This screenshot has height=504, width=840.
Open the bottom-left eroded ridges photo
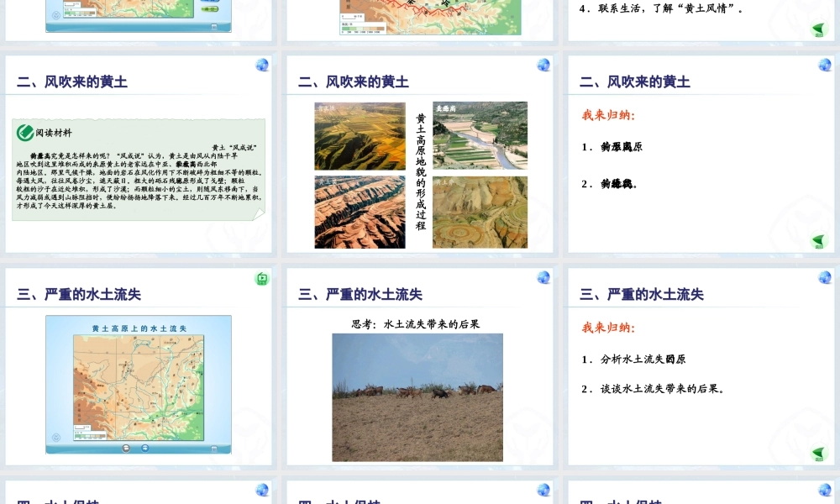(x=360, y=212)
